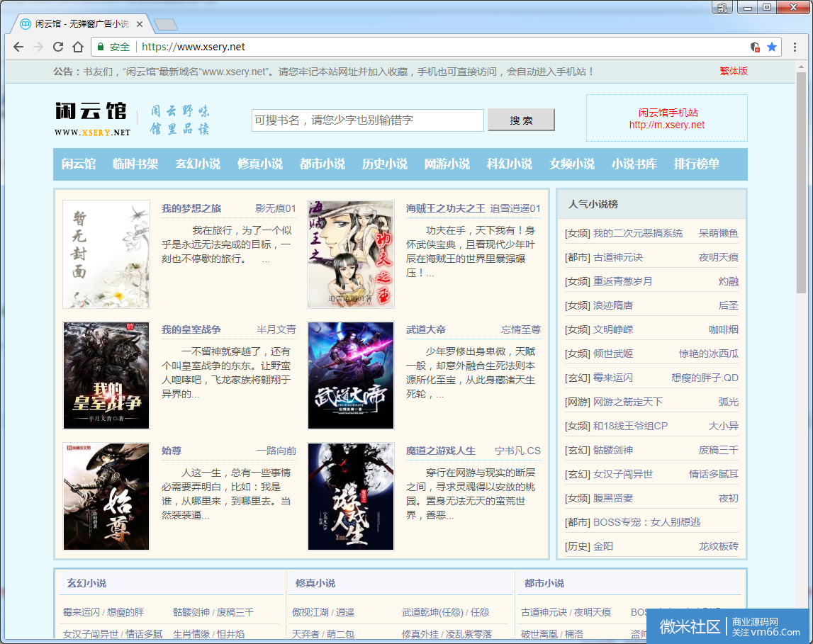Open BOSS专宠：女人别想逃 ranking entry

(646, 522)
